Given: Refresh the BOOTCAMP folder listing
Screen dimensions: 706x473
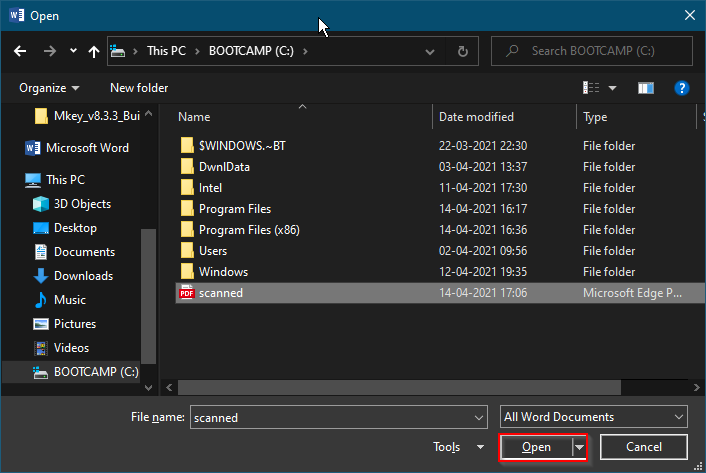Looking at the screenshot, I should coord(462,51).
